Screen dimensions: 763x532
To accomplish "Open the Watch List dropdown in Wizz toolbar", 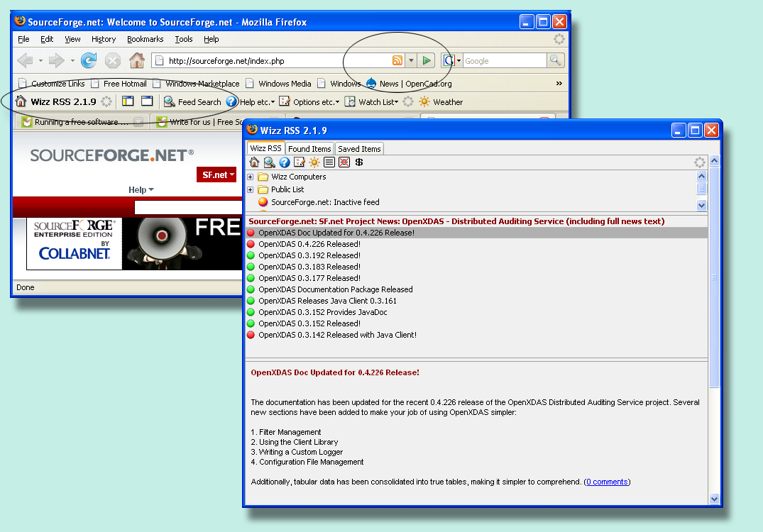I will click(x=372, y=101).
